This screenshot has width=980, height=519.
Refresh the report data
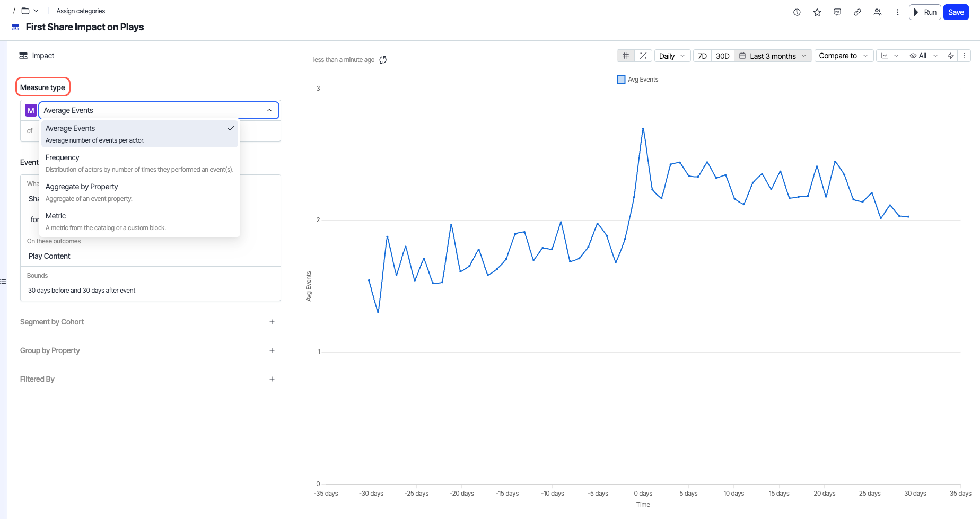[x=383, y=59]
